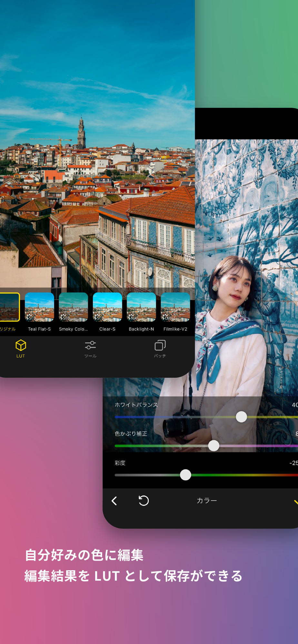This screenshot has width=298, height=644.
Task: Click the -25 saturation value
Action: [x=293, y=463]
